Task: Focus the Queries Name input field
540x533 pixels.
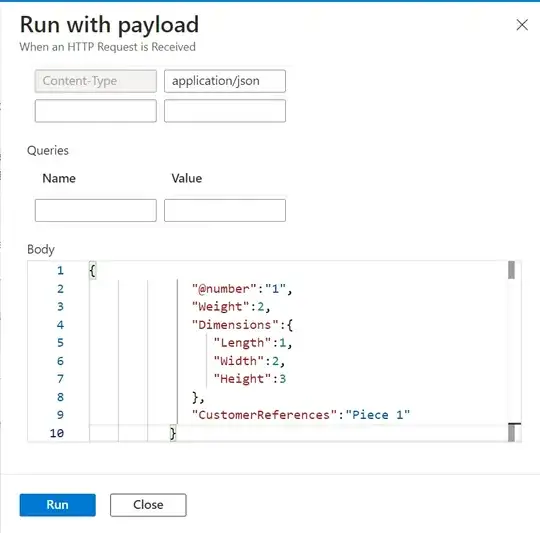Action: click(96, 210)
